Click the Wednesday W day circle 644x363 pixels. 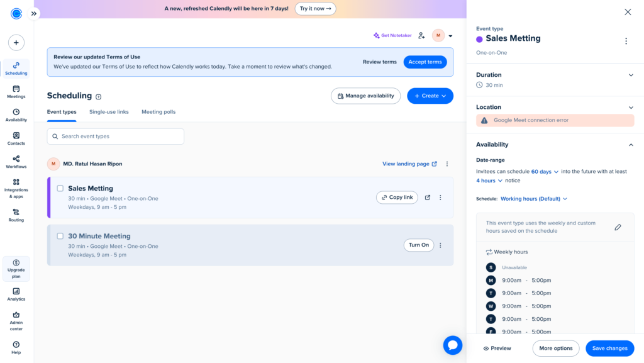(x=491, y=306)
